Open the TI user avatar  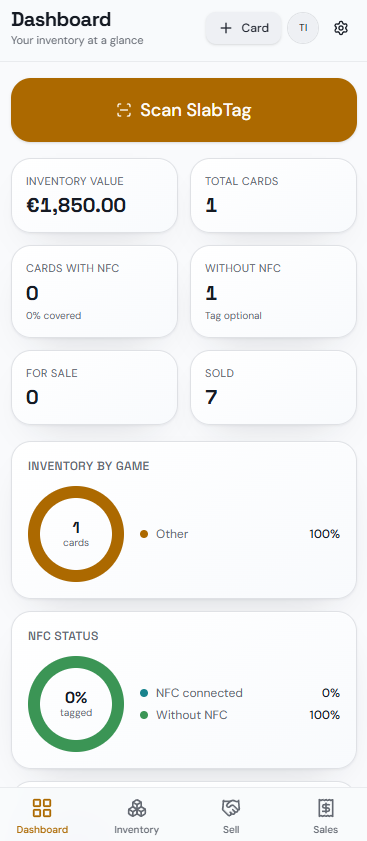[x=303, y=28]
